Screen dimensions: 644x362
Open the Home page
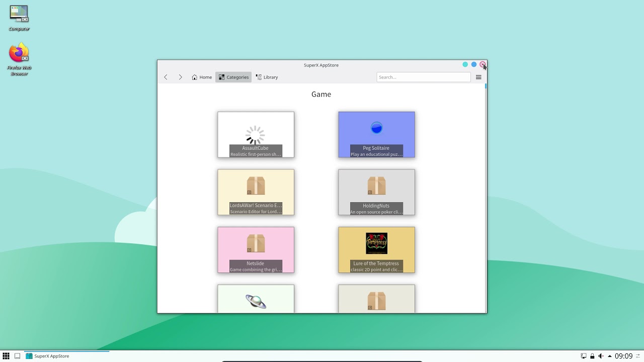tap(202, 77)
